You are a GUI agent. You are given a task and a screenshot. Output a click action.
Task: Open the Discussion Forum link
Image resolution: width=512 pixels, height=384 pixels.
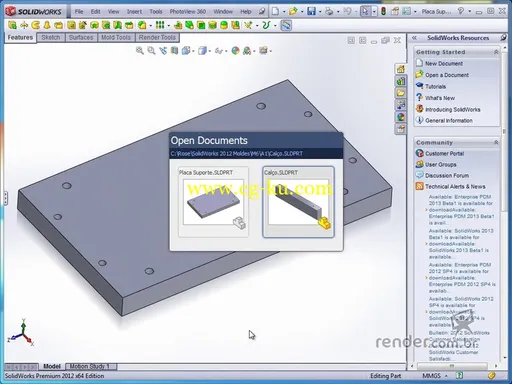[x=447, y=175]
